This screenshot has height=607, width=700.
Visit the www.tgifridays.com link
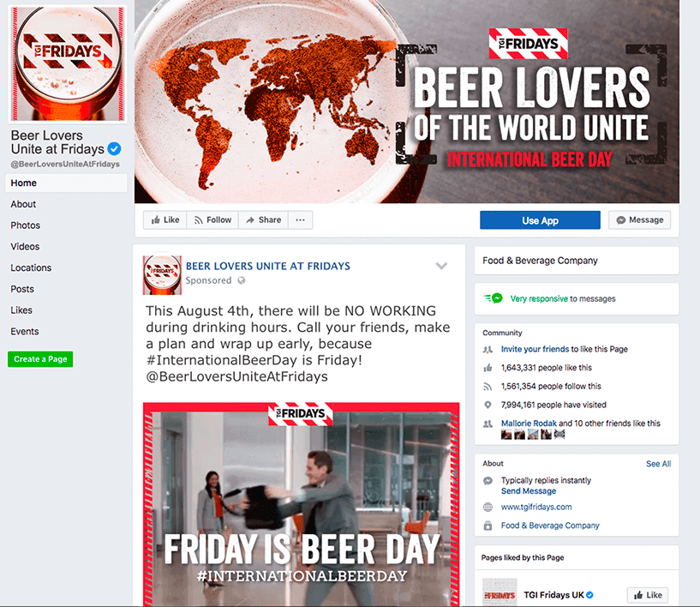(x=536, y=507)
